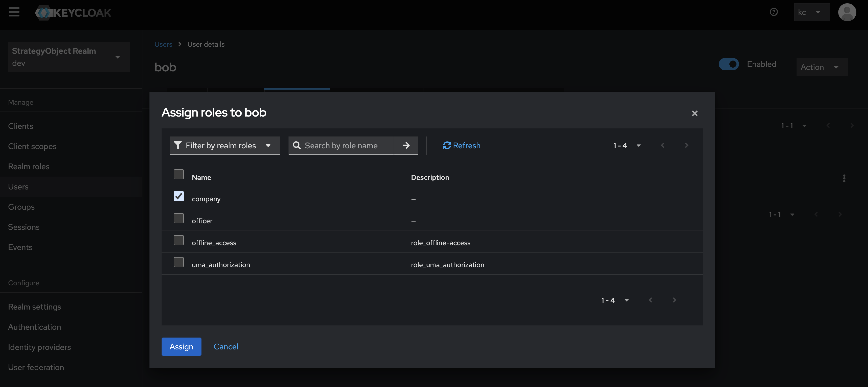Viewport: 868px width, 387px height.
Task: Open Realm roles in sidebar
Action: (29, 167)
